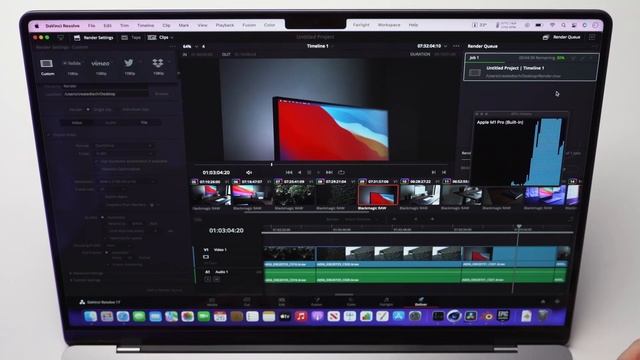Toggle loop playback in viewer
Image resolution: width=640 pixels, height=360 pixels.
(342, 172)
